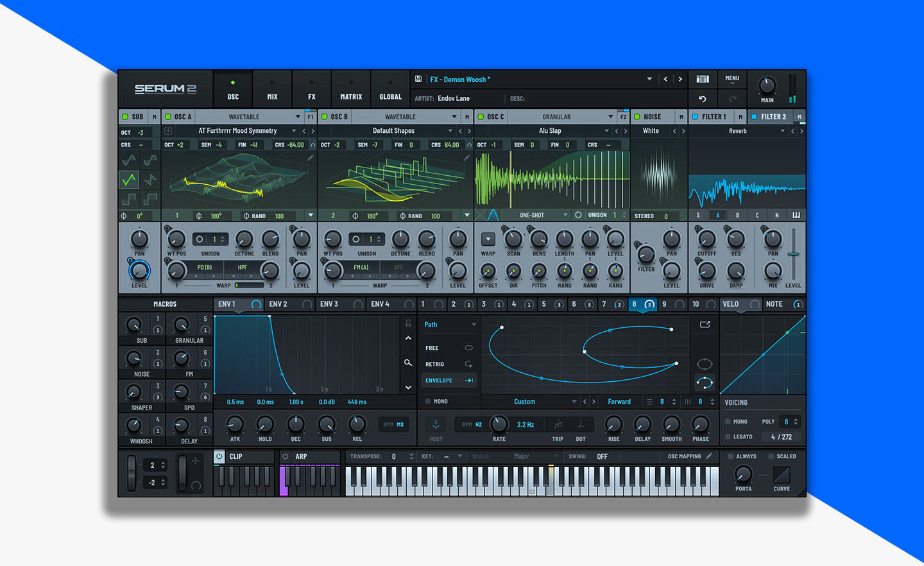
Task: Click the LFO export arrow icon
Action: coord(705,324)
